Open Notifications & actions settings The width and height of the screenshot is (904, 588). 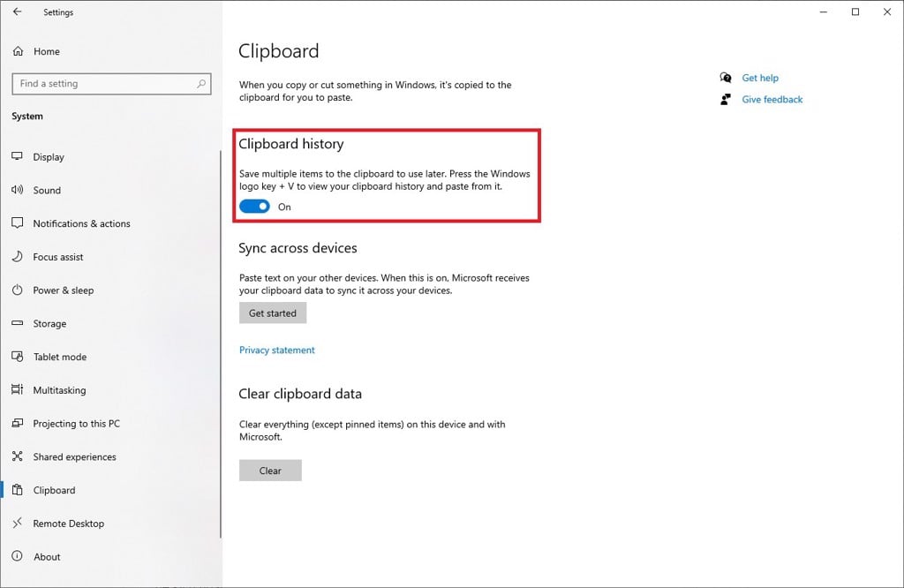(81, 223)
